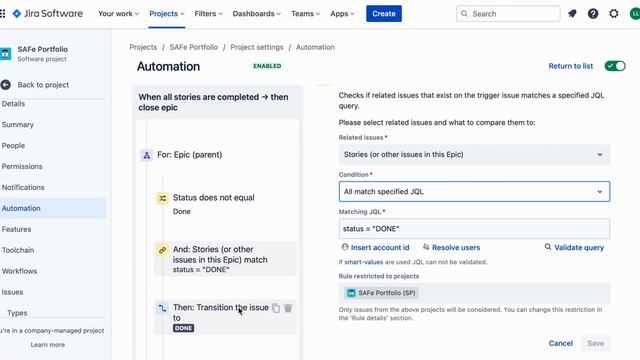Click Return to list link
Screen dimensions: 640x360
pyautogui.click(x=571, y=66)
